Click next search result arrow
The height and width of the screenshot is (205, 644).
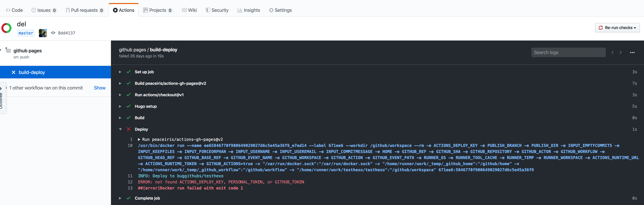tap(620, 53)
